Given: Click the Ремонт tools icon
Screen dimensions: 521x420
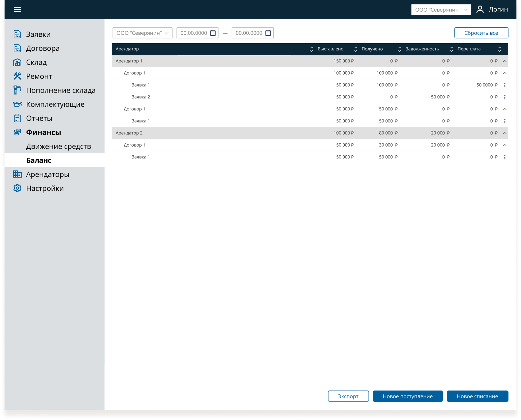Looking at the screenshot, I should 17,76.
